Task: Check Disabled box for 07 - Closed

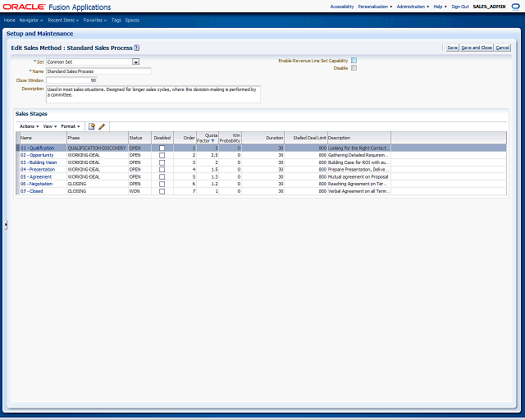Action: coord(162,192)
